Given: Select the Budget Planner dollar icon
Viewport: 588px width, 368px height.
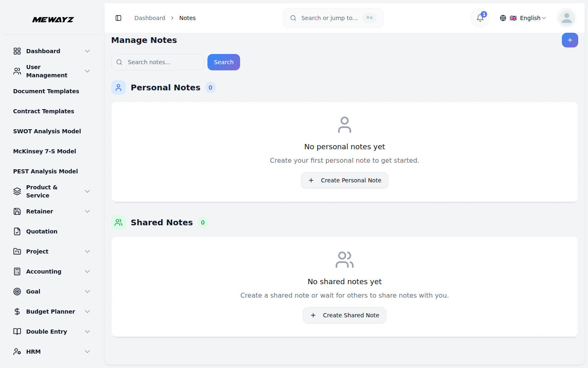Looking at the screenshot, I should click(x=17, y=311).
